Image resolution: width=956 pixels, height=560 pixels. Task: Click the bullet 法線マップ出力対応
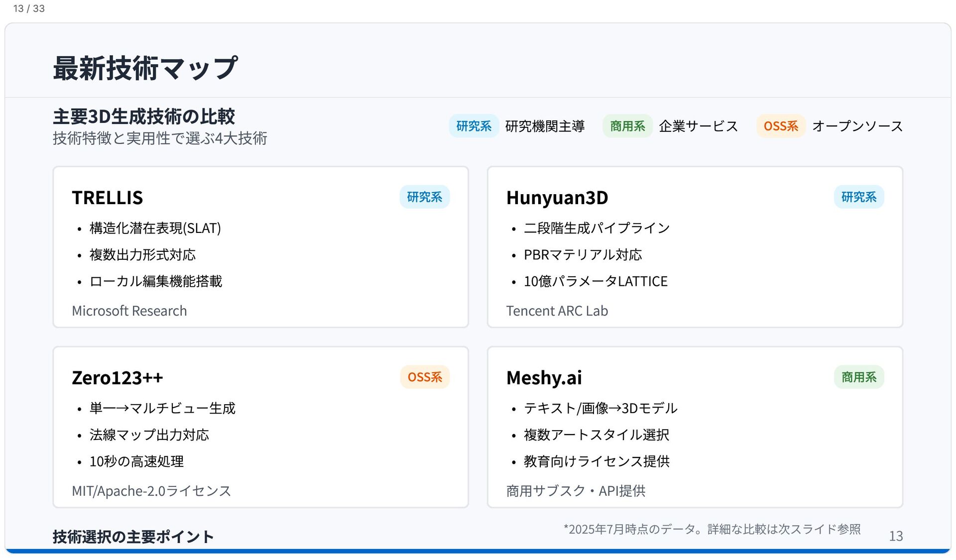[x=149, y=435]
